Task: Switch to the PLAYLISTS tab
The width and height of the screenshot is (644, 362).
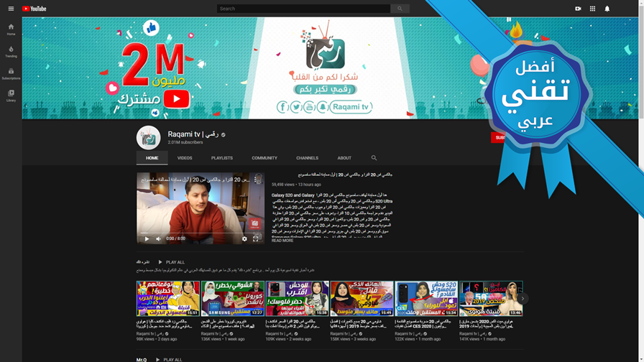Action: 222,158
